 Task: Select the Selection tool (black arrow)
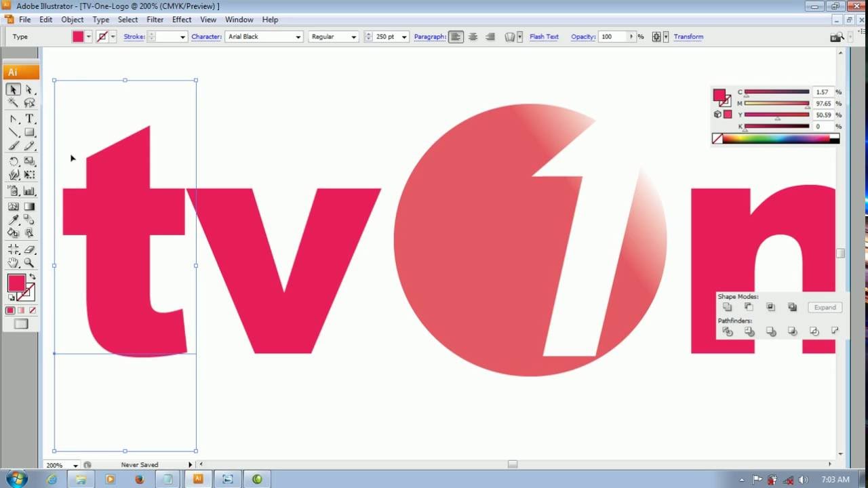14,89
